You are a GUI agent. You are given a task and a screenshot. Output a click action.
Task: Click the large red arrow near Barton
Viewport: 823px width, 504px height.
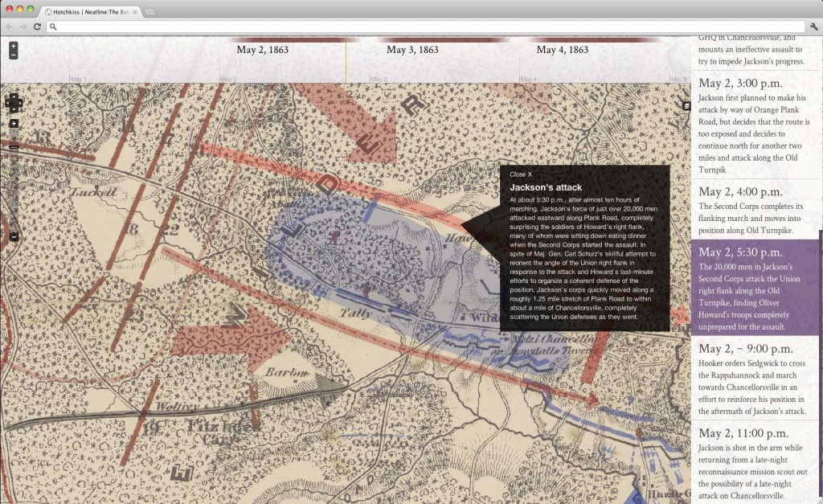229,338
